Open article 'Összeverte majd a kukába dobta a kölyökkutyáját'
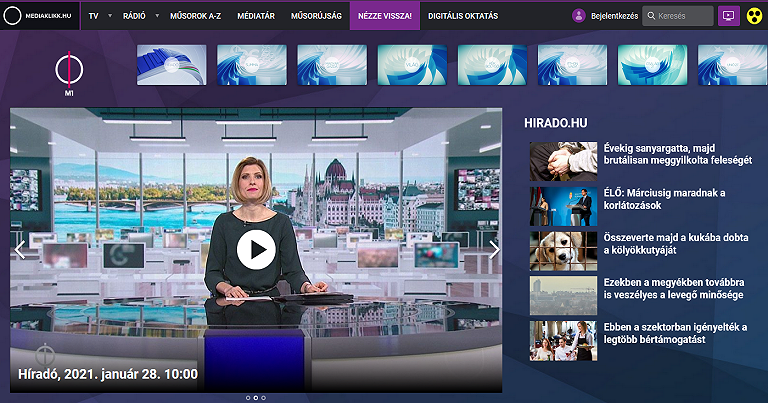Screen dimensions: 768x403 (676, 244)
